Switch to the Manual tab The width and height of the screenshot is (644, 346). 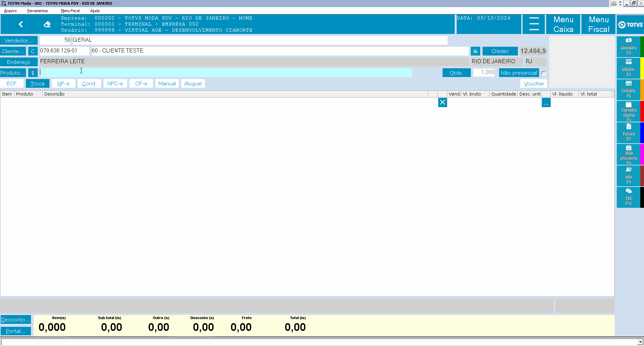167,83
